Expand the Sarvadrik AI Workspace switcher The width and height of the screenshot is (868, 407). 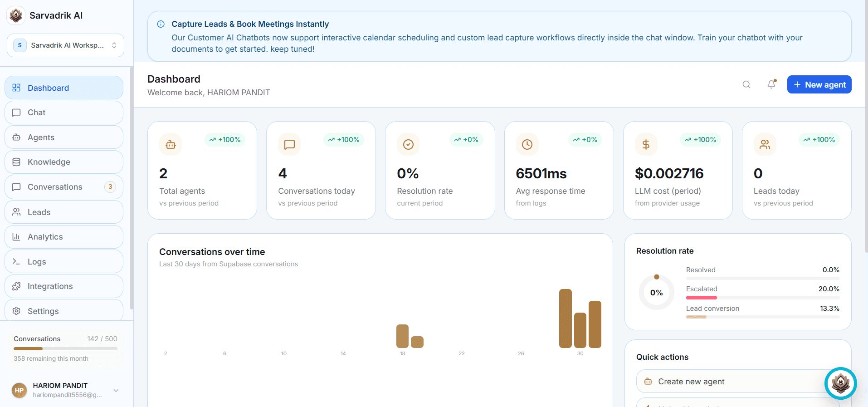(65, 45)
